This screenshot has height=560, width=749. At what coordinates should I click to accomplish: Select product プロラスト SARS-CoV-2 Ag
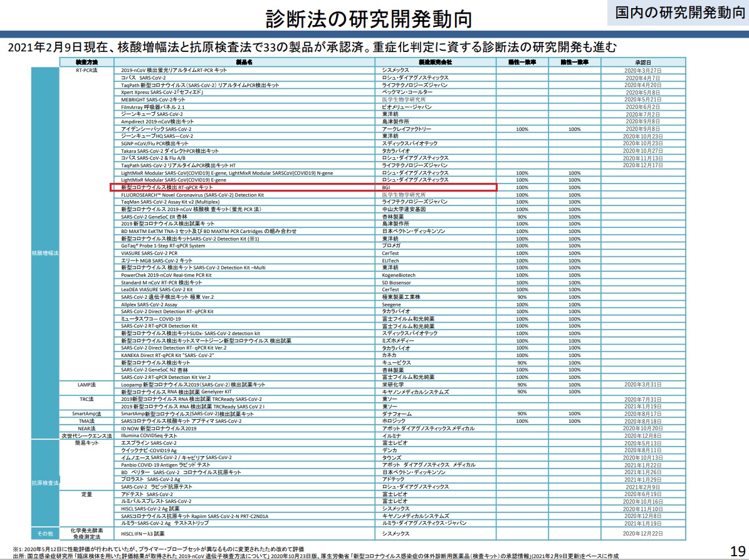(x=150, y=479)
